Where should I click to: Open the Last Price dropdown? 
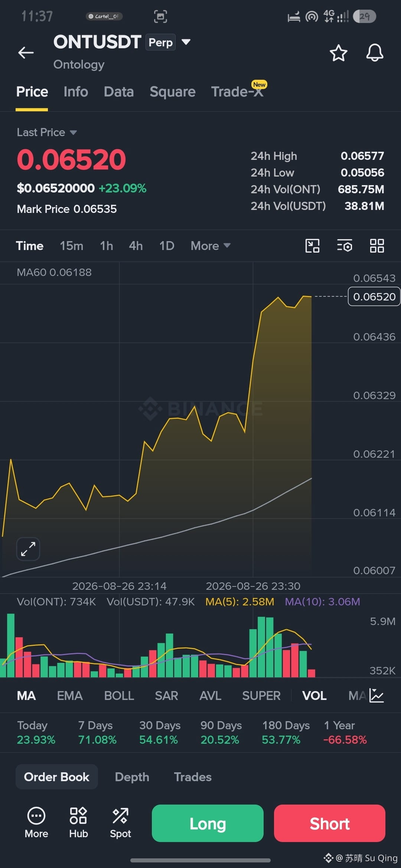click(47, 132)
